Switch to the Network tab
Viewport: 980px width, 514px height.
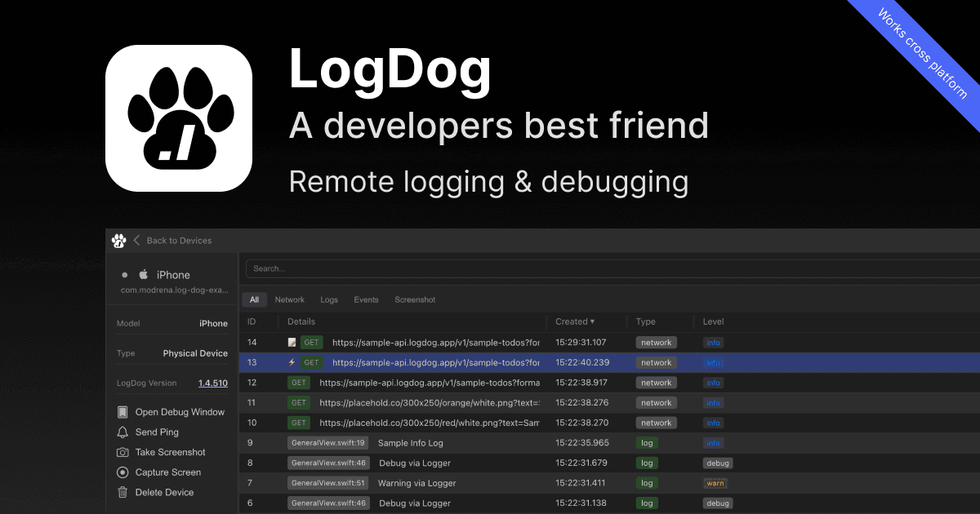[290, 300]
